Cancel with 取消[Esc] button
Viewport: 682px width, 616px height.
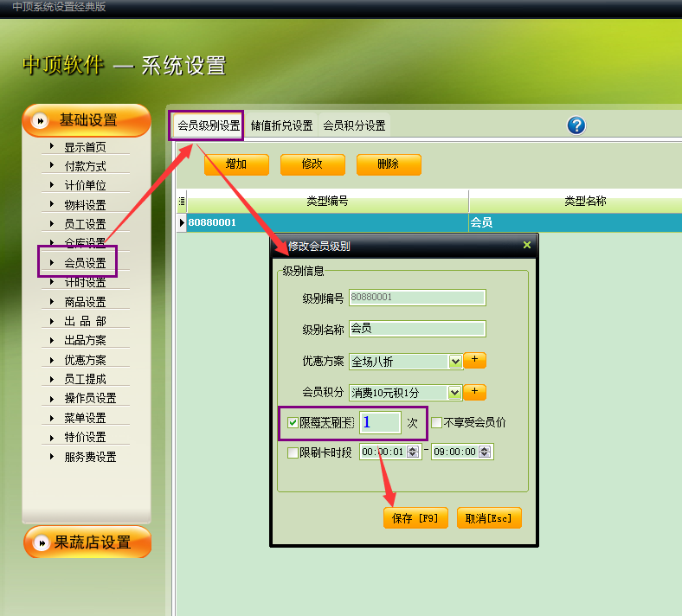click(x=489, y=517)
